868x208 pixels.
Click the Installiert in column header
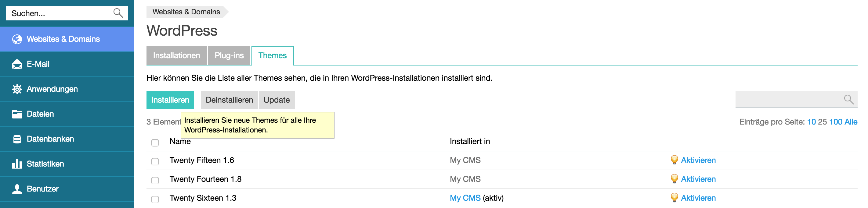pos(470,142)
